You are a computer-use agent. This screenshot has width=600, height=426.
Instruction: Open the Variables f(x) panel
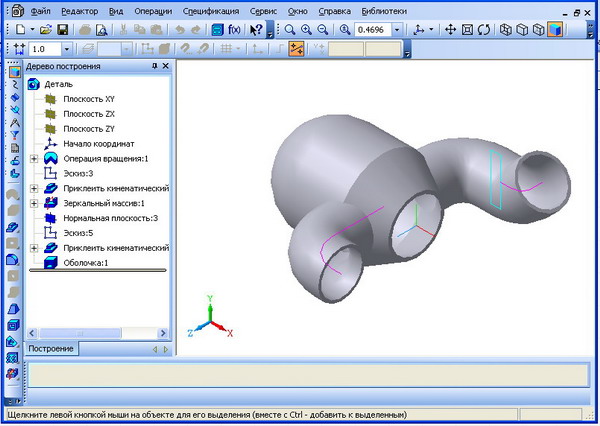(x=235, y=30)
